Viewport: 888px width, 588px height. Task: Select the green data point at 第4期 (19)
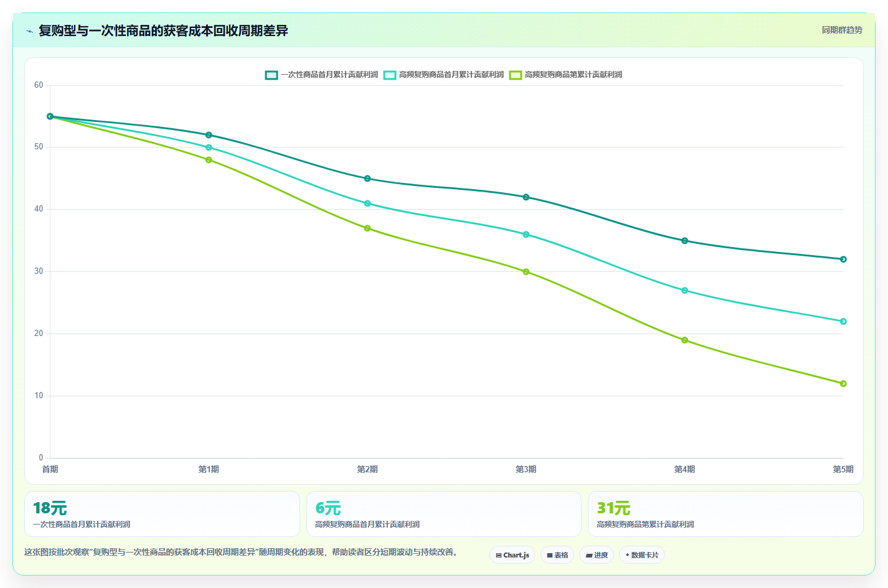tap(684, 340)
